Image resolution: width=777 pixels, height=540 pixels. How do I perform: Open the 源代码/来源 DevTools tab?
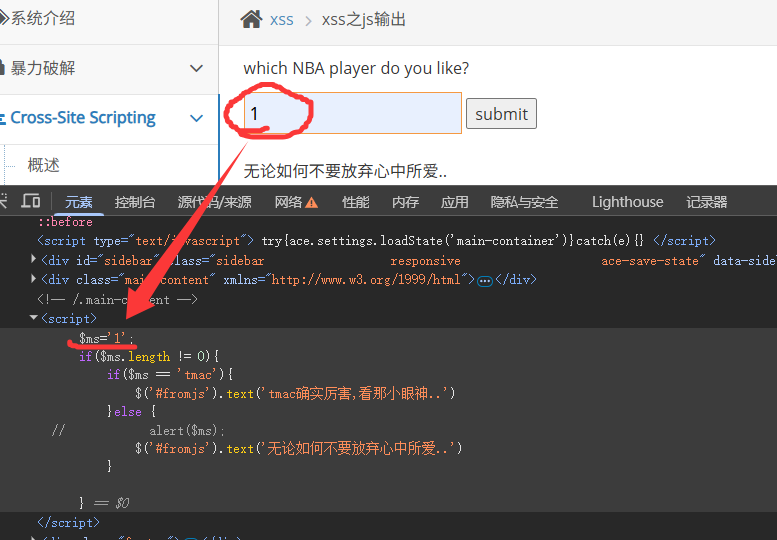click(x=215, y=202)
